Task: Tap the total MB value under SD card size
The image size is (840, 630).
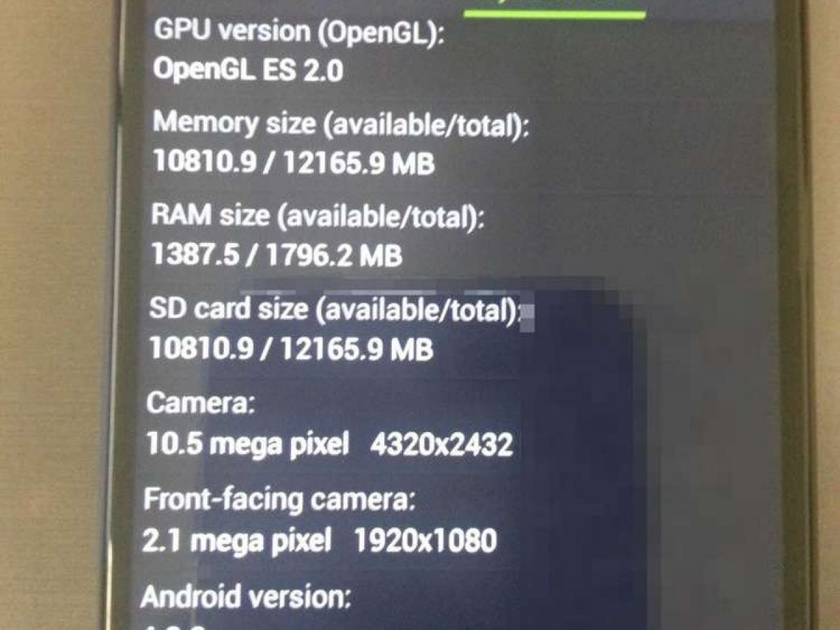Action: (358, 349)
